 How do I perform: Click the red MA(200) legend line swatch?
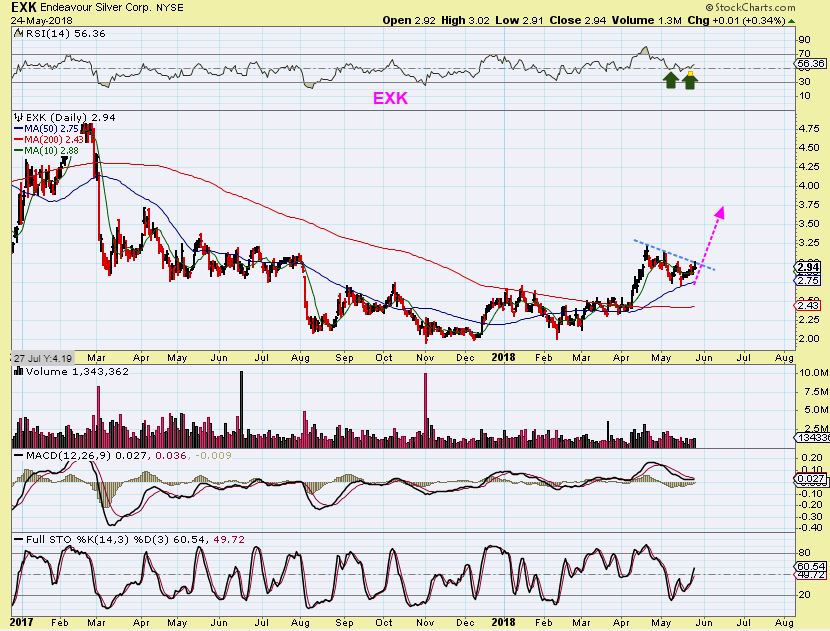coord(19,140)
